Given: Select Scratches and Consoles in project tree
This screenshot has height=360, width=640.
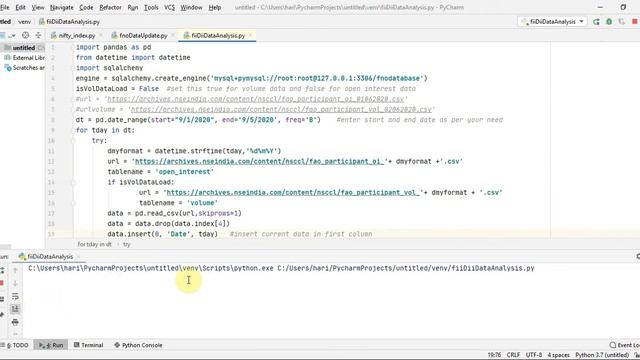Looking at the screenshot, I should pos(25,68).
